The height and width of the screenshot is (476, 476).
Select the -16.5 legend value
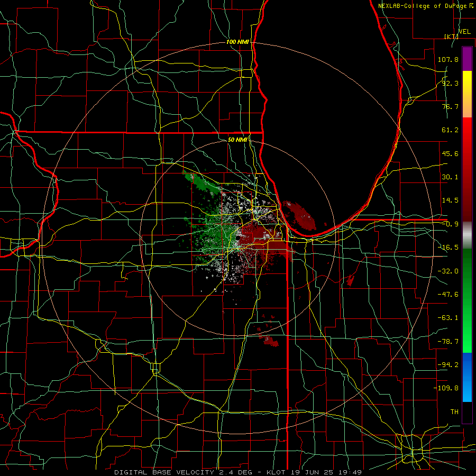click(448, 248)
